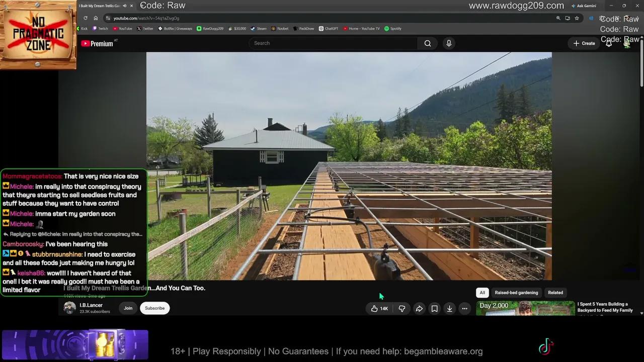
Task: Open the PackDraw bookmark
Action: tap(304, 29)
